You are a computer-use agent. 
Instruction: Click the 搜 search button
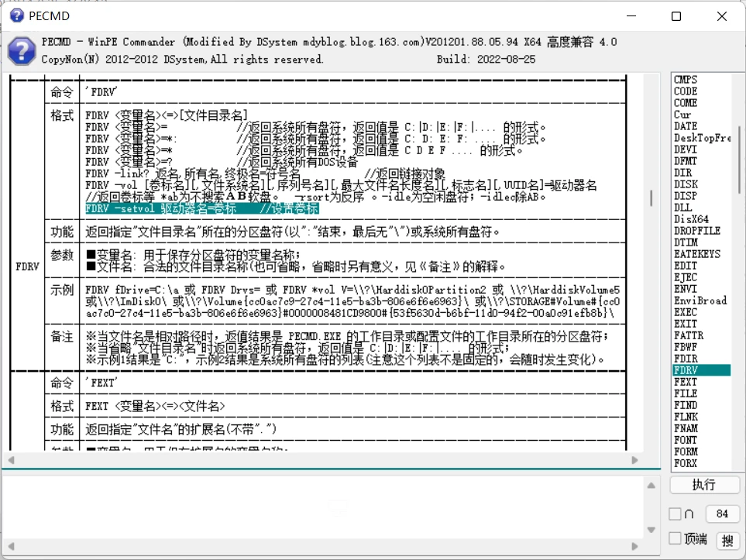[x=727, y=541]
